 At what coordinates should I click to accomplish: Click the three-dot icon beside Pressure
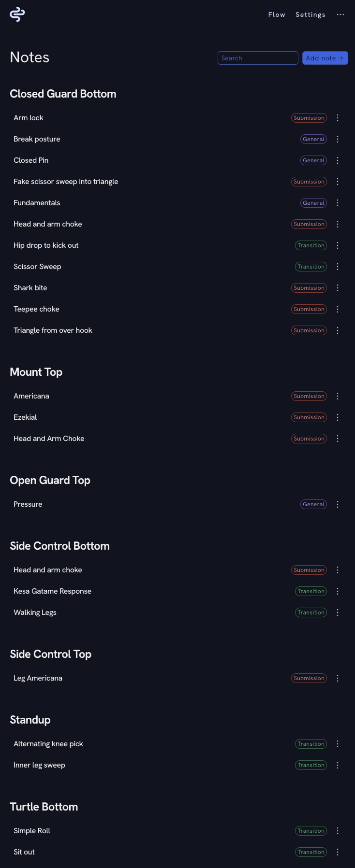point(338,504)
